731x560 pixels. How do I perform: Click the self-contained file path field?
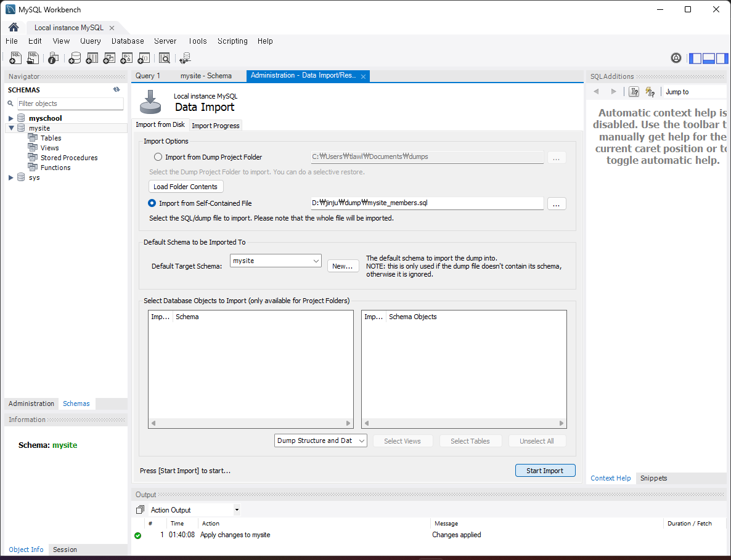tap(427, 203)
